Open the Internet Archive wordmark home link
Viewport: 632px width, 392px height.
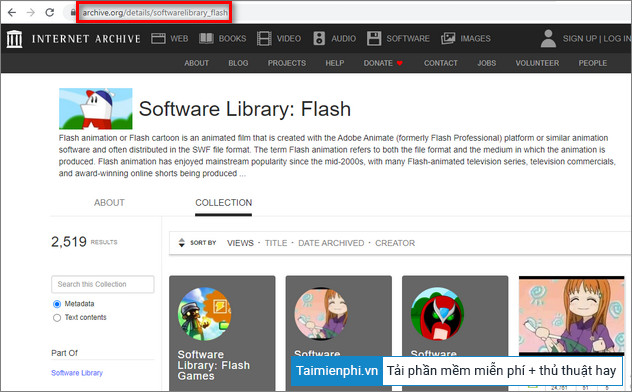point(86,39)
